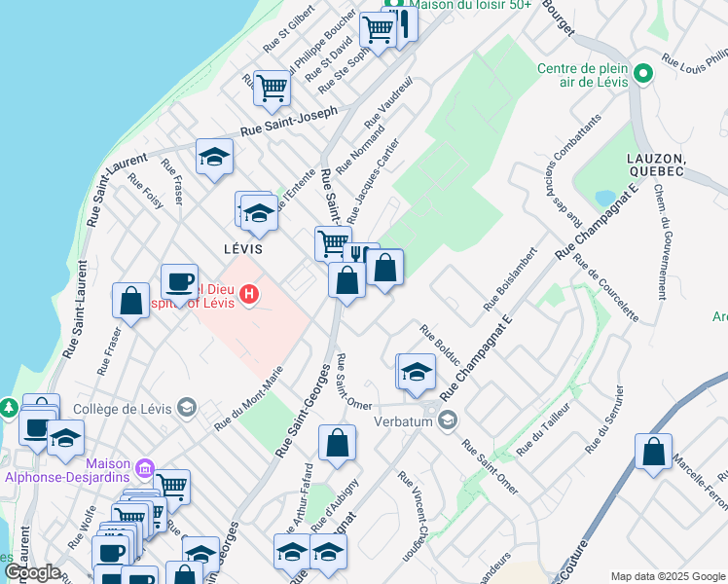Screen dimensions: 728x584
Task: Click the Rue Normand street label
Action: (360, 150)
